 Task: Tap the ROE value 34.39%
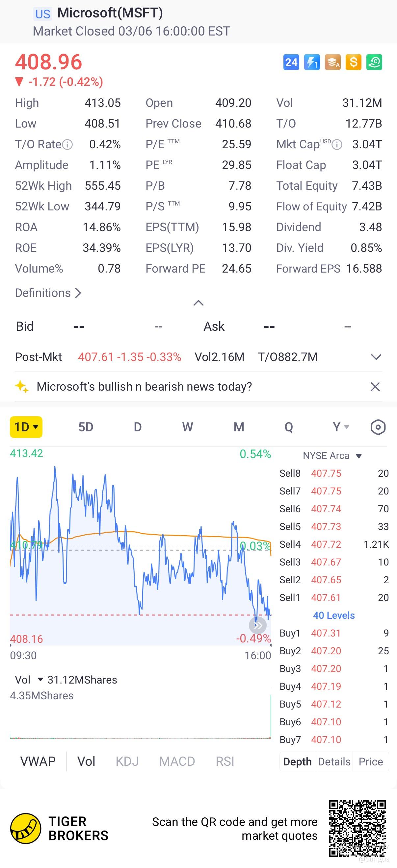pos(101,248)
